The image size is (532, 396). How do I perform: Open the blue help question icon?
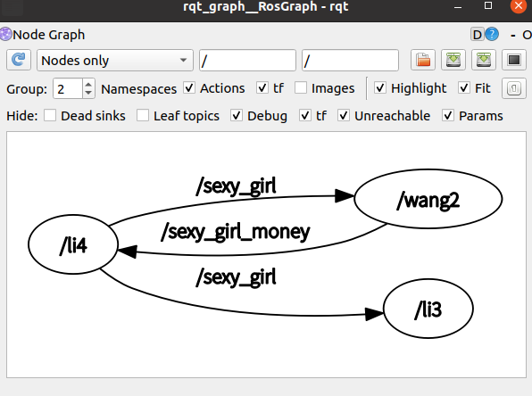[x=492, y=35]
